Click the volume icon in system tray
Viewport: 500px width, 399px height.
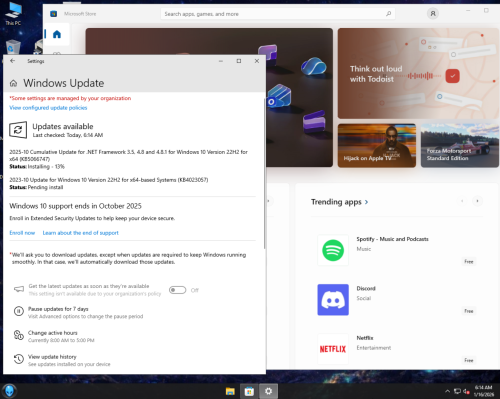[466, 391]
